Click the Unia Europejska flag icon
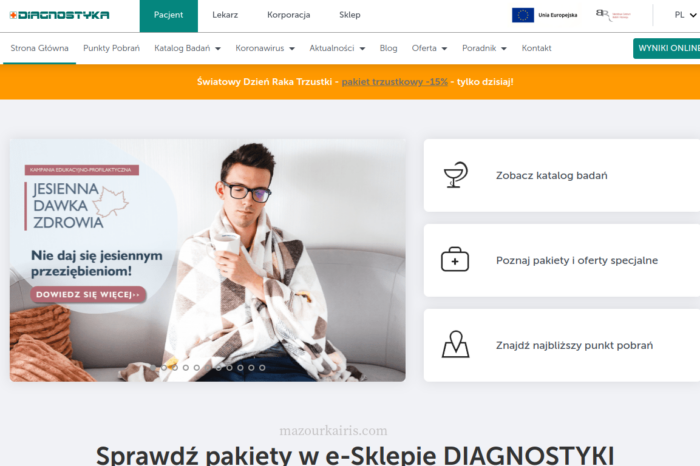 [523, 15]
